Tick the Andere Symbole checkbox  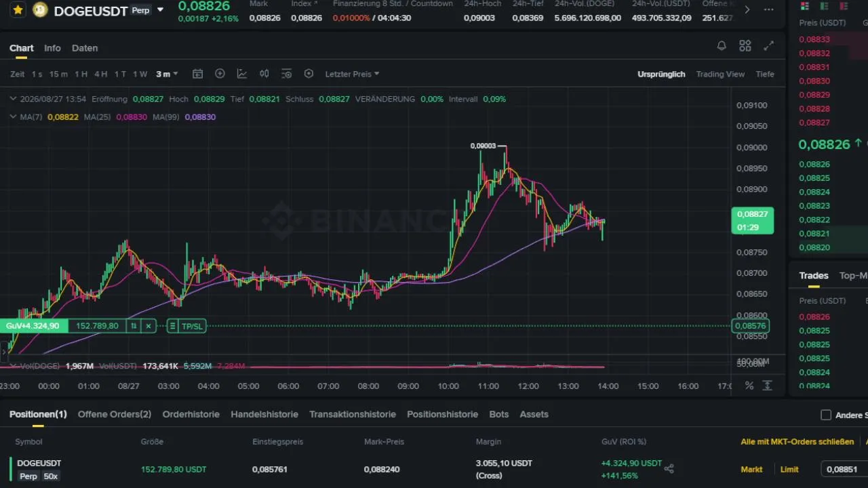click(826, 415)
